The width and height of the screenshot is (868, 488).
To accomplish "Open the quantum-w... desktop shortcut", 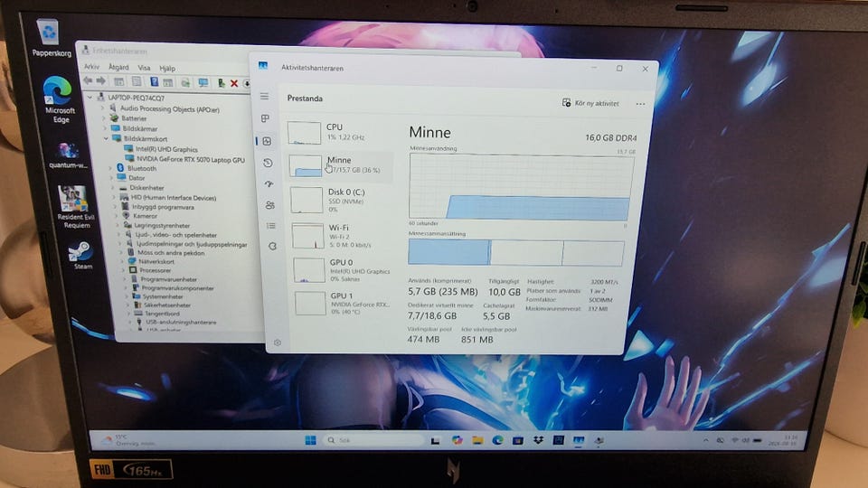I will [67, 155].
